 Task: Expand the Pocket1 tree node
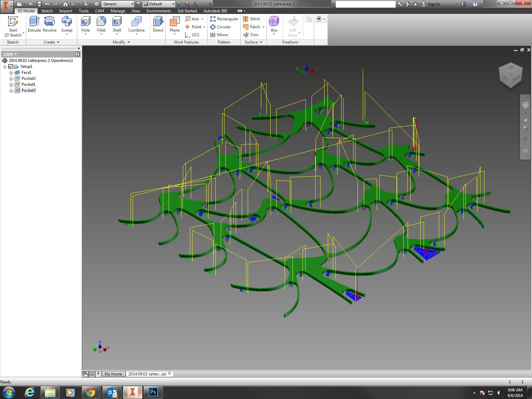point(11,84)
